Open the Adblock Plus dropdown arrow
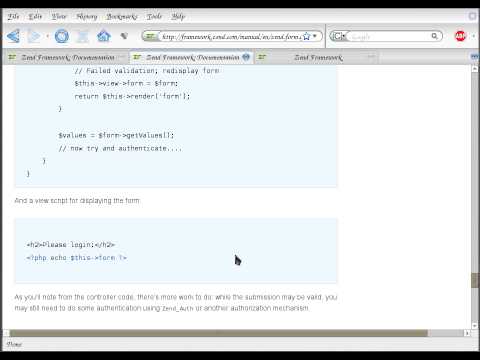The width and height of the screenshot is (480, 360). click(x=474, y=36)
